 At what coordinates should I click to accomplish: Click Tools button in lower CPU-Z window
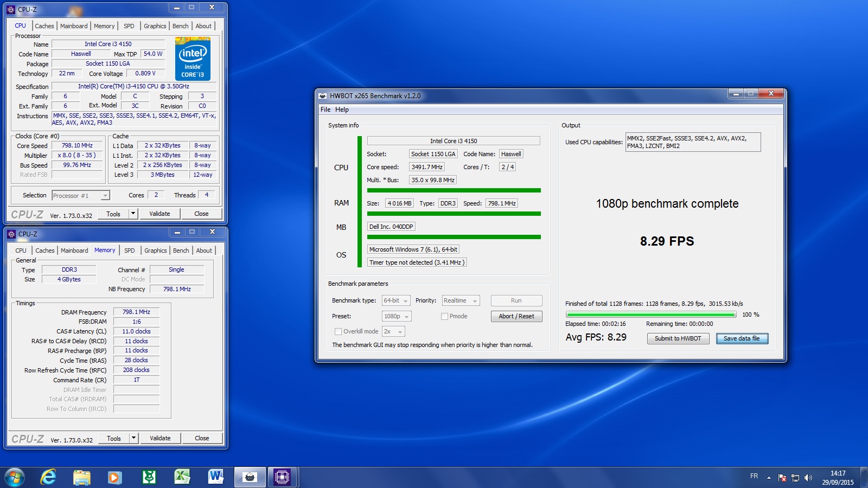click(114, 438)
